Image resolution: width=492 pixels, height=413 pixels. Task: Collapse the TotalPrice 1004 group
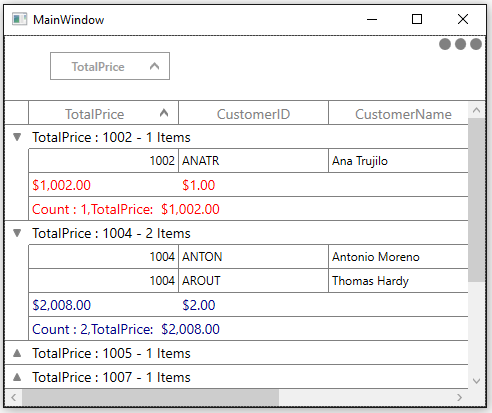(17, 233)
